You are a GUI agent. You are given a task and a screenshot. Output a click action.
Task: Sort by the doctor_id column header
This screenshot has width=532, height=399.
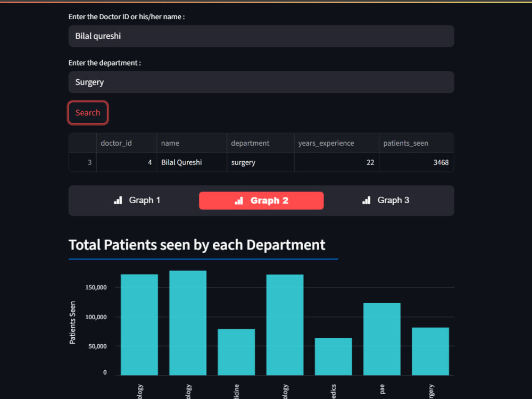click(127, 143)
